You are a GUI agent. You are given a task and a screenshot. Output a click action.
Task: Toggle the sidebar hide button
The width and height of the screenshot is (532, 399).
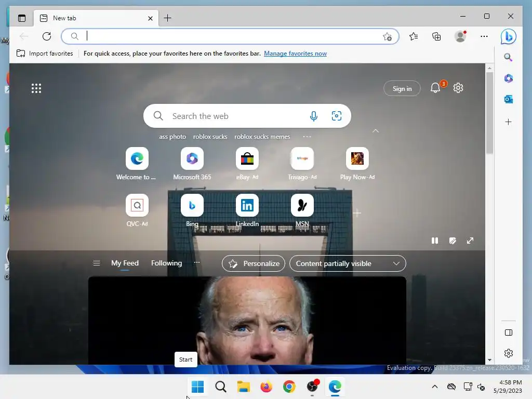point(508,332)
